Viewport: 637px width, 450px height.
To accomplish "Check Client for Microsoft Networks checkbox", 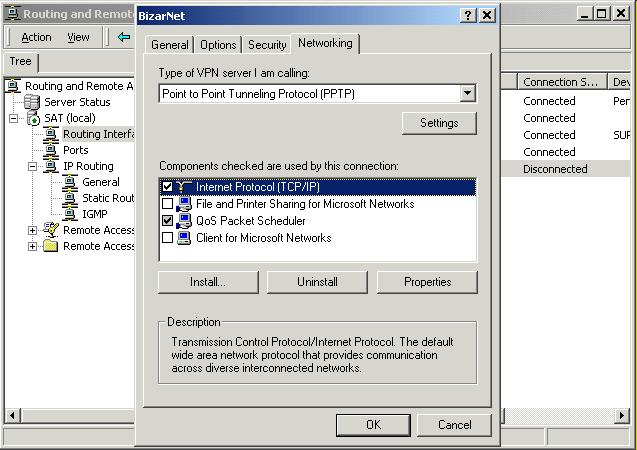I will pyautogui.click(x=167, y=238).
